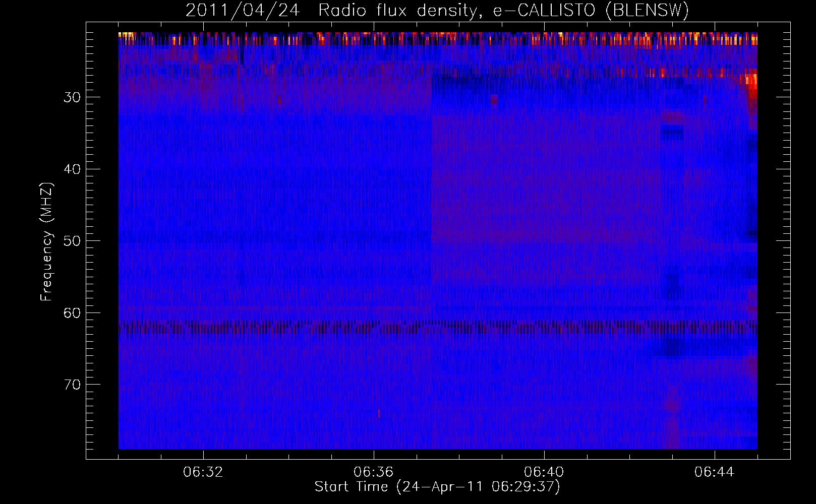Click the 'Frequency (MHZ)' axis label
The width and height of the screenshot is (816, 504).
click(46, 241)
